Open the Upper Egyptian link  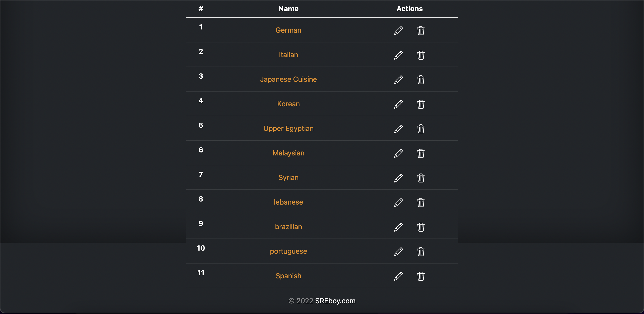288,129
